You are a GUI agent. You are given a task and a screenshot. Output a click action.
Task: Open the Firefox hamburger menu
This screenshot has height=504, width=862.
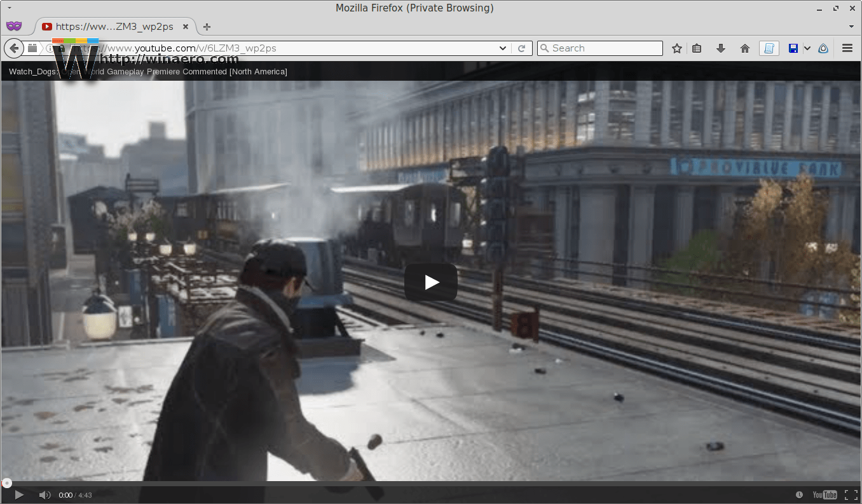[x=847, y=48]
